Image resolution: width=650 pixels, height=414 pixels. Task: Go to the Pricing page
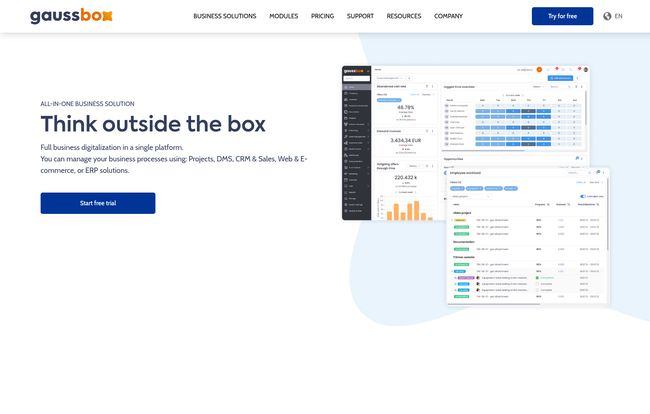(x=322, y=16)
